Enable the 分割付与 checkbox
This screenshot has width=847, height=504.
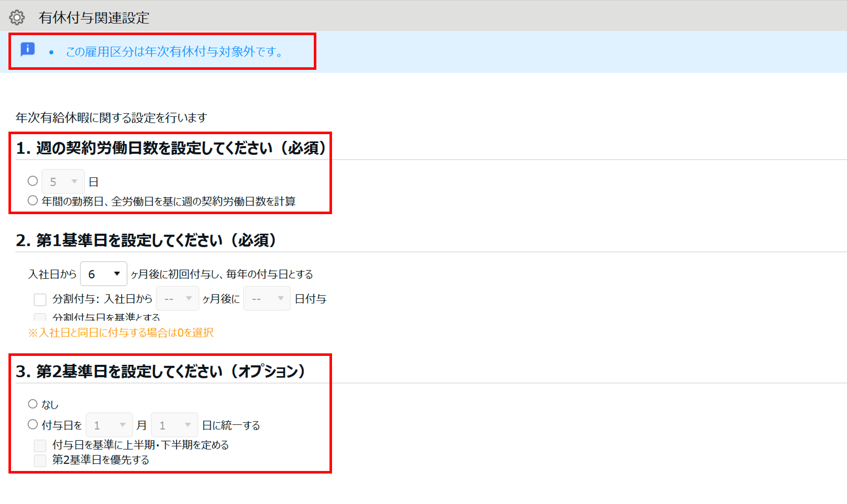tap(40, 300)
